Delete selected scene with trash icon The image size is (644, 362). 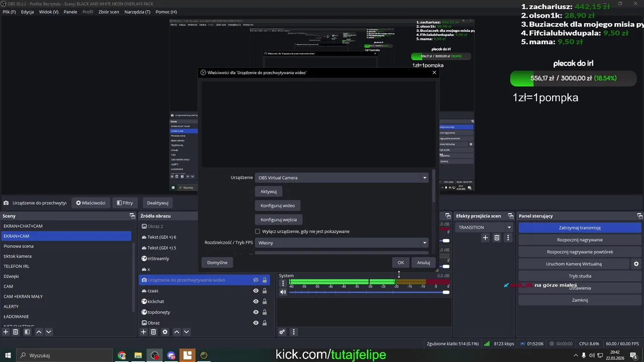16,332
